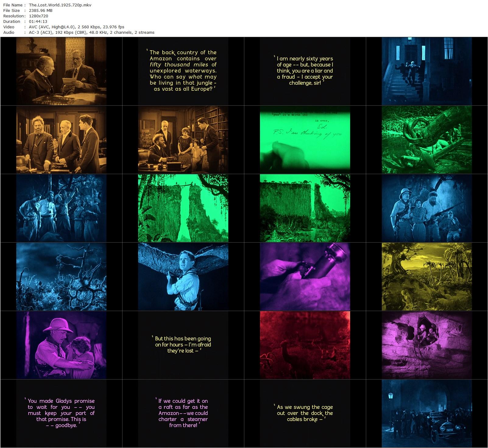Select the sepia group gathered around desk thumbnail
The height and width of the screenshot is (448, 488).
coord(183,140)
